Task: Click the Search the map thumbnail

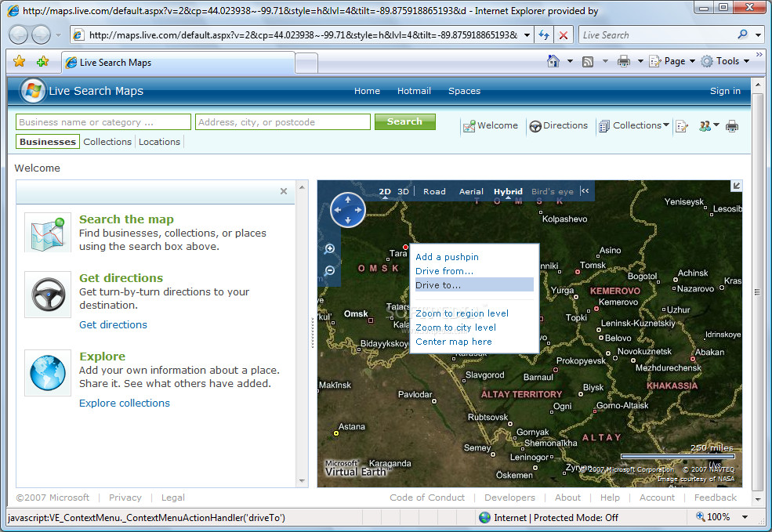Action: coord(48,233)
